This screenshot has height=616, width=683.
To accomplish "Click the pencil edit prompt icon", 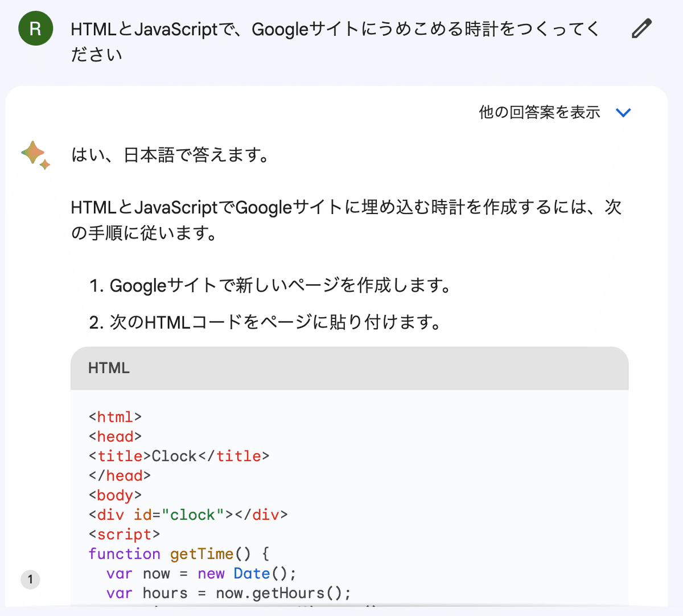I will [641, 28].
